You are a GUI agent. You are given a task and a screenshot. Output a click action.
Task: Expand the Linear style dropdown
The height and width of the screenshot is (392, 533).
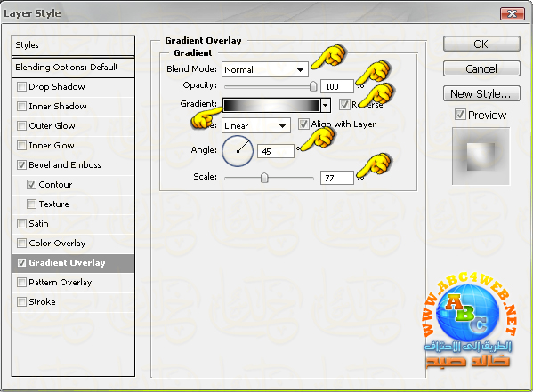(256, 125)
